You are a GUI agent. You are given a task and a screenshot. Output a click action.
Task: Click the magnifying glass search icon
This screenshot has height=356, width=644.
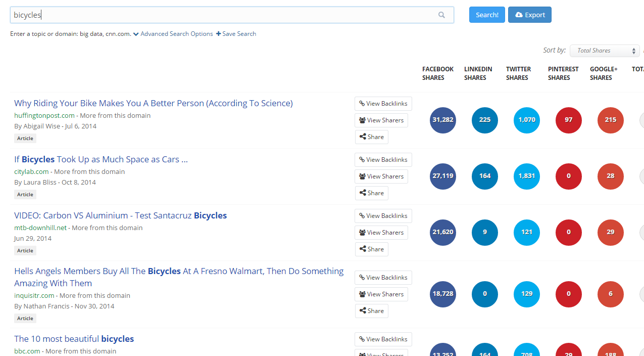tap(441, 15)
